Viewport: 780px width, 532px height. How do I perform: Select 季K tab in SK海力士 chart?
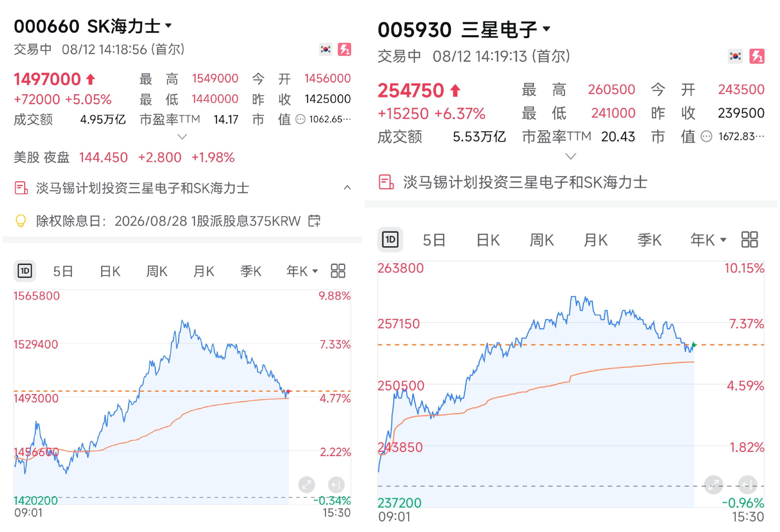click(251, 271)
